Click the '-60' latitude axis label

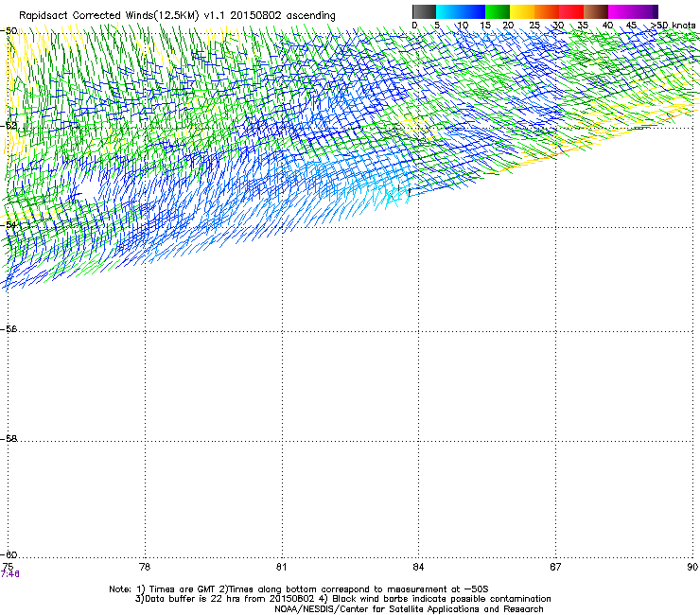click(9, 554)
